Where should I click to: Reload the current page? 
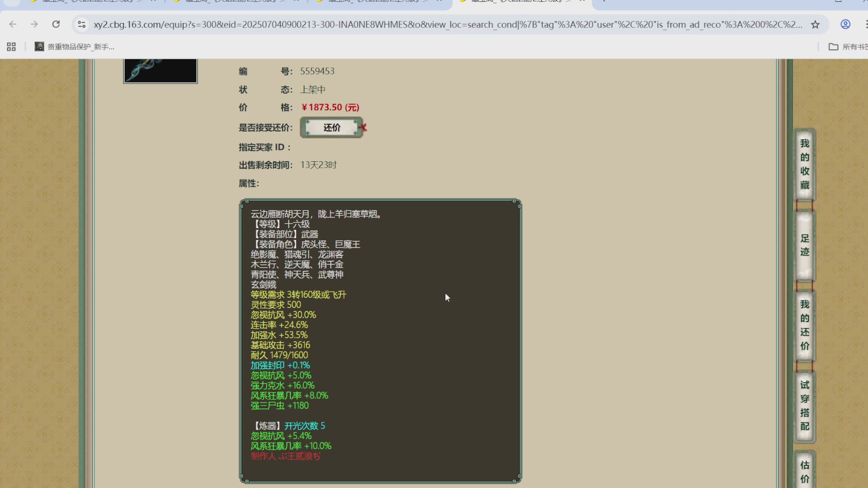coord(56,24)
